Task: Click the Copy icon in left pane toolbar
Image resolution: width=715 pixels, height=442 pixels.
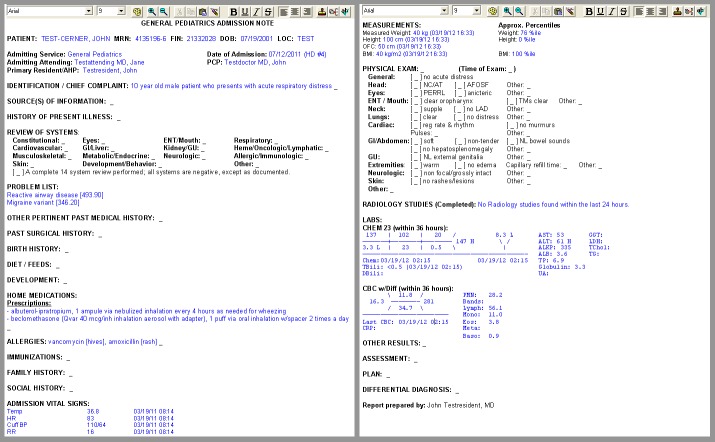Action: [x=191, y=12]
